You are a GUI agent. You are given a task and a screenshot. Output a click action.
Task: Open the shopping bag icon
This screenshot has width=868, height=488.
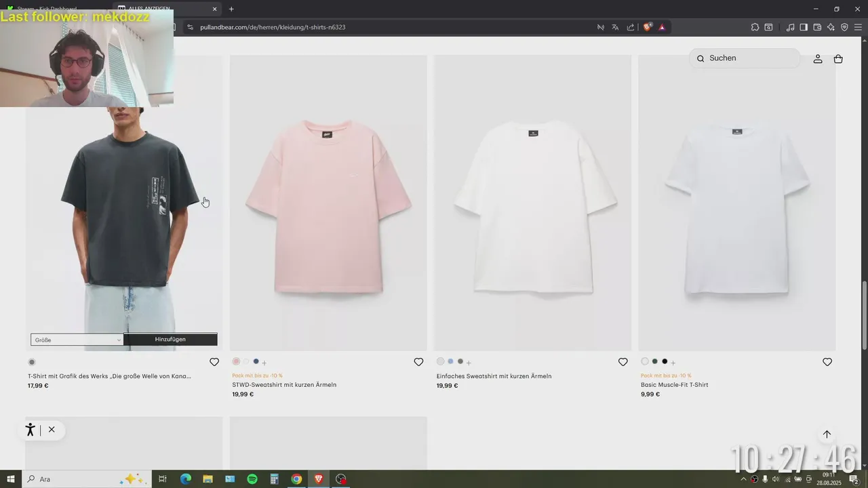pos(838,59)
